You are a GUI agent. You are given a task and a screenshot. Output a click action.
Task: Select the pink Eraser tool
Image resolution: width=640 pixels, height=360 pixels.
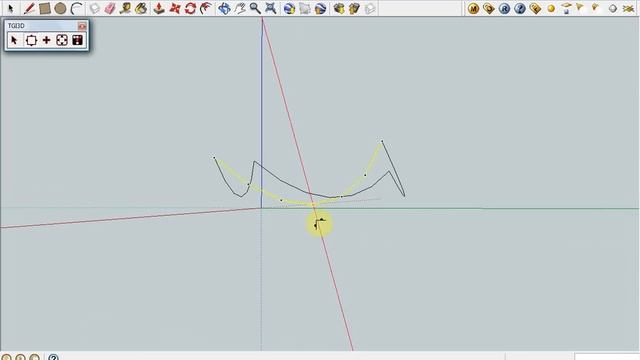(110, 8)
